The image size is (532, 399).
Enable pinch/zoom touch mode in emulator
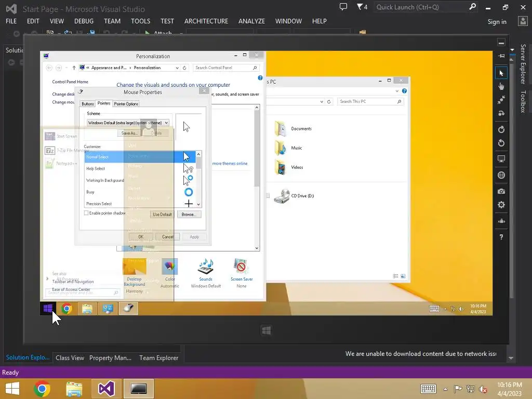coord(501,100)
